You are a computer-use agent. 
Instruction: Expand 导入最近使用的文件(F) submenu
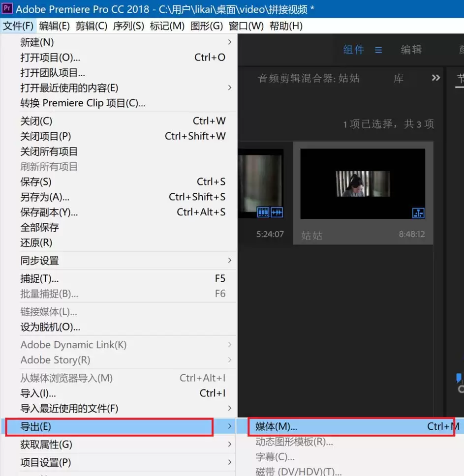tap(119, 408)
